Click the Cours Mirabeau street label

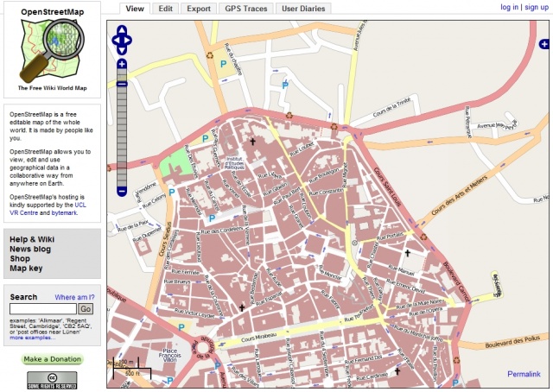coord(259,338)
